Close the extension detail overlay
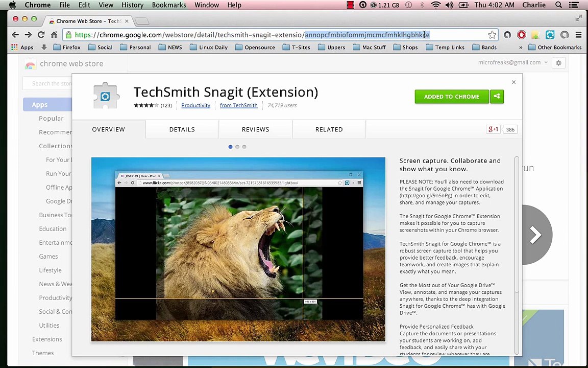 tap(513, 82)
